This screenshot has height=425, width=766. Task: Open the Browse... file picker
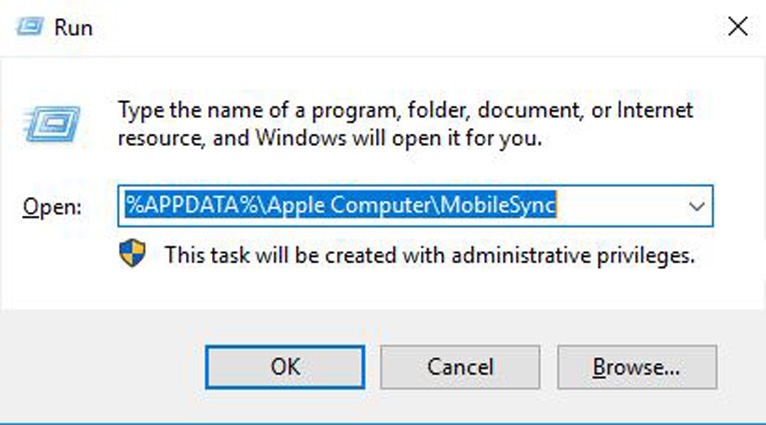click(636, 367)
